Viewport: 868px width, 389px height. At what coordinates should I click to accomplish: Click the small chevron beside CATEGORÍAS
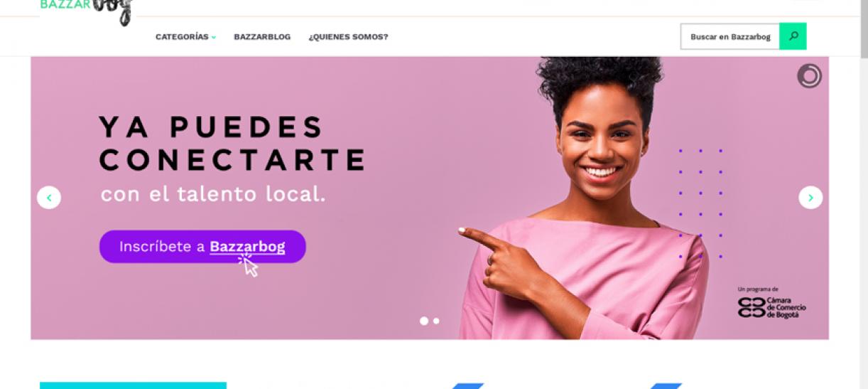(x=213, y=38)
